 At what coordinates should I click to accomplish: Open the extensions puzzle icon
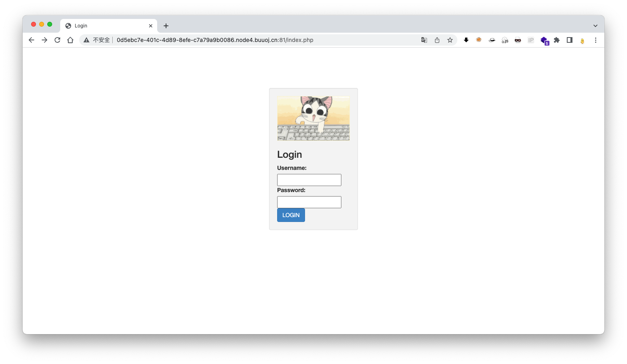pyautogui.click(x=557, y=40)
